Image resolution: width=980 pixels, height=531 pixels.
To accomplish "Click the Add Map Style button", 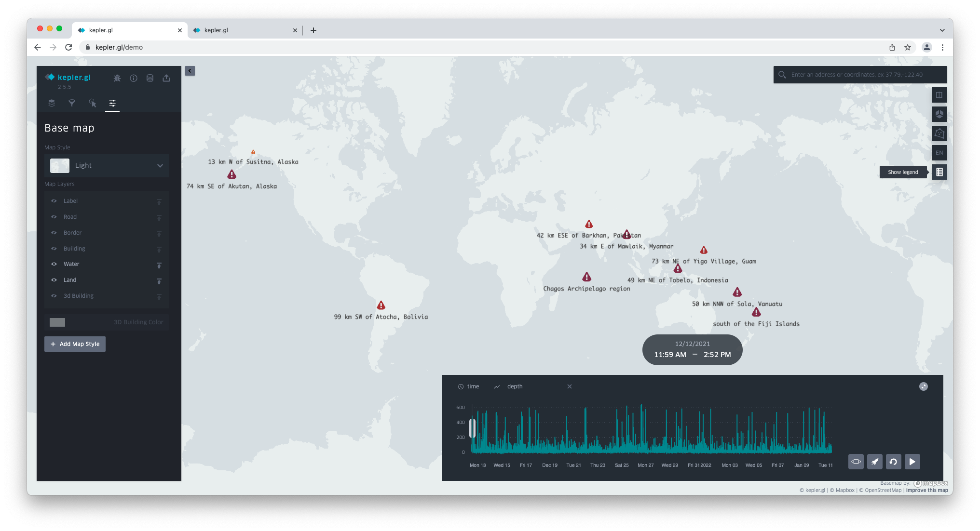I will point(75,344).
